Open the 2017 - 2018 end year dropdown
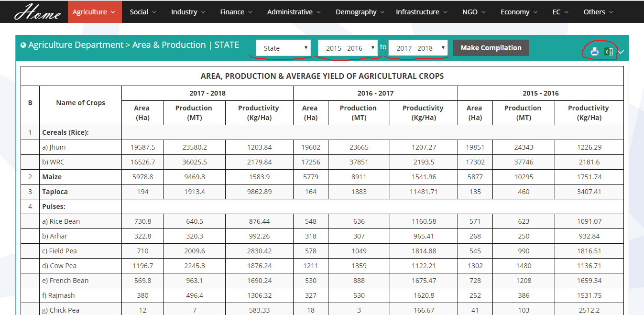644x315 pixels. tap(418, 48)
